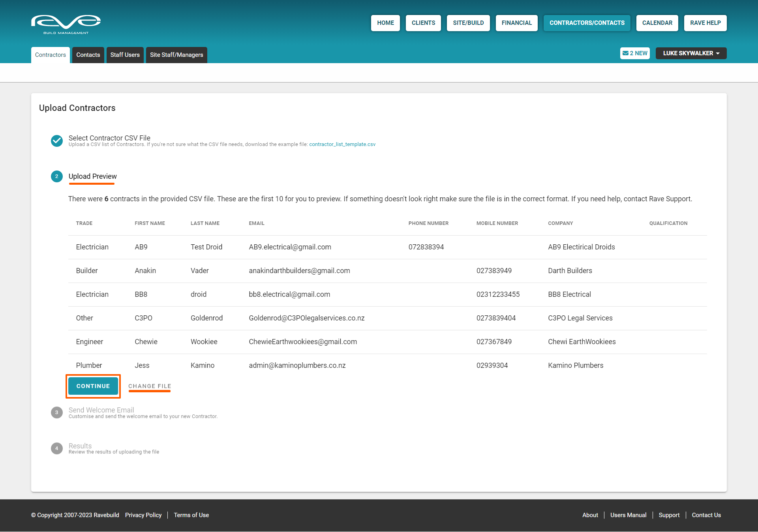This screenshot has width=758, height=532.
Task: Select the Site Staff/Managers tab
Action: pos(176,55)
